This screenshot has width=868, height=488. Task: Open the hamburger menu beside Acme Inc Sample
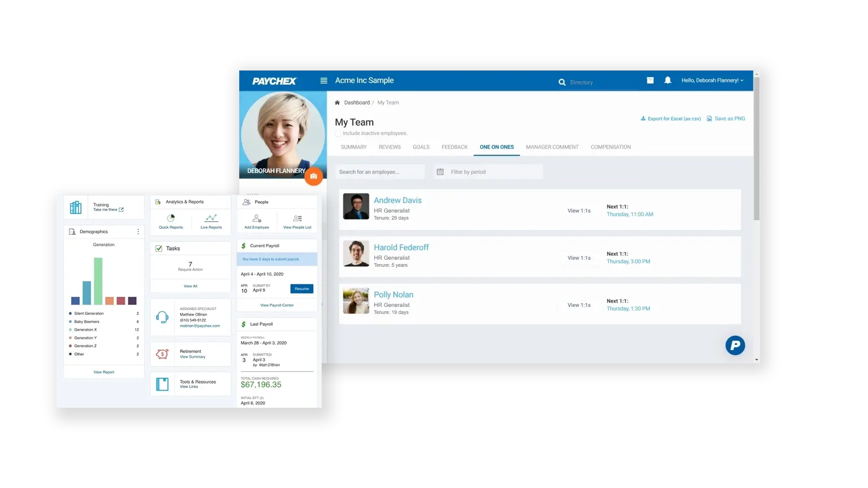pos(324,81)
